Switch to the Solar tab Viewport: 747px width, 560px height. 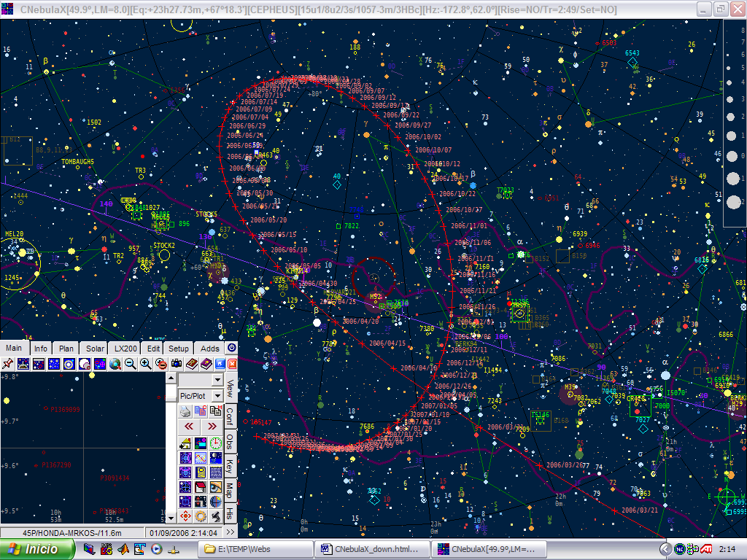tap(95, 349)
